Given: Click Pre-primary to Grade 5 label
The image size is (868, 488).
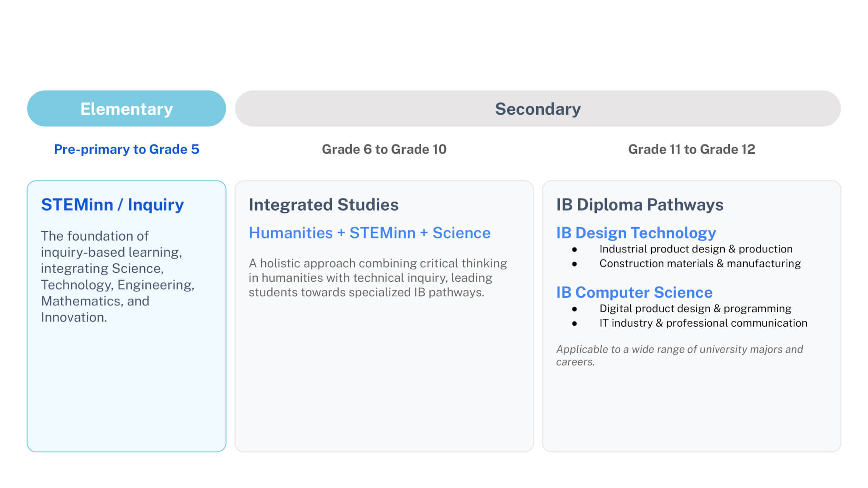Looking at the screenshot, I should pos(126,149).
